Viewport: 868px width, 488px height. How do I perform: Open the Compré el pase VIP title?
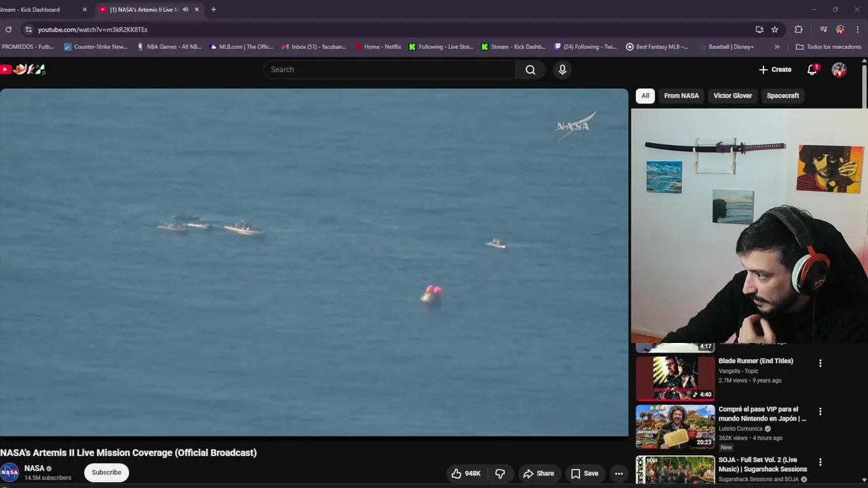(x=762, y=414)
